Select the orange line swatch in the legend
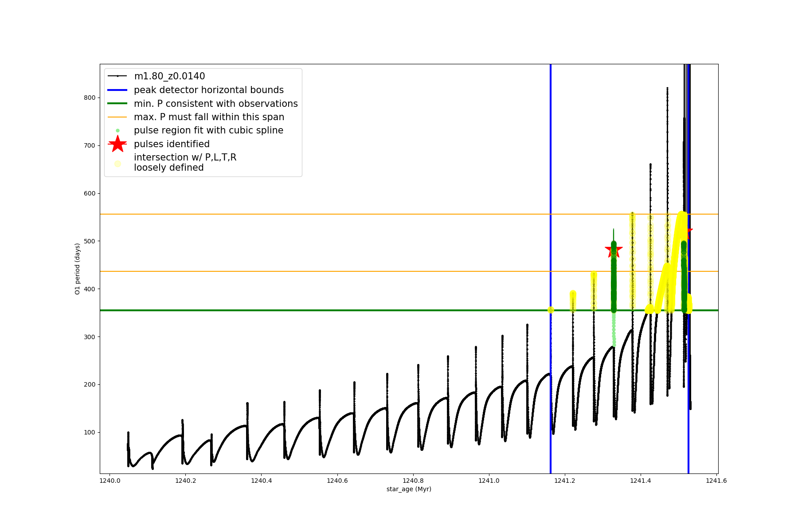 117,117
